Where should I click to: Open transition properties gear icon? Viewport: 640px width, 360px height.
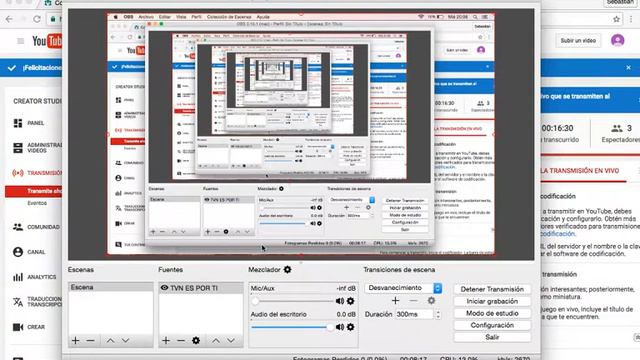pos(431,301)
